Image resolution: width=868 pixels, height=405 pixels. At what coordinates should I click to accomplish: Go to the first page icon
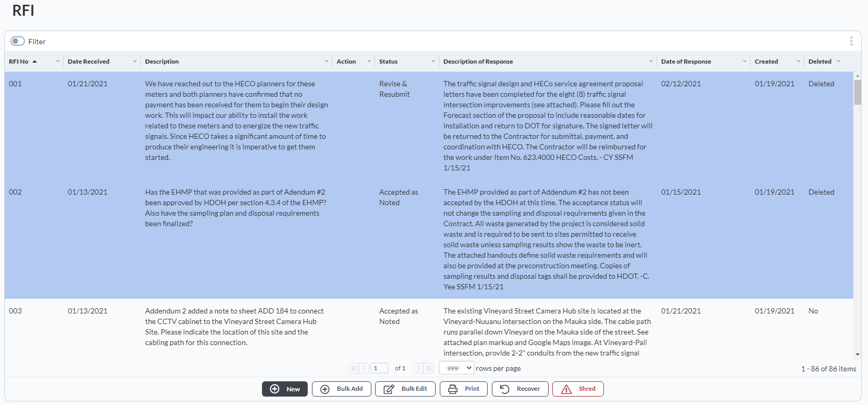(354, 369)
